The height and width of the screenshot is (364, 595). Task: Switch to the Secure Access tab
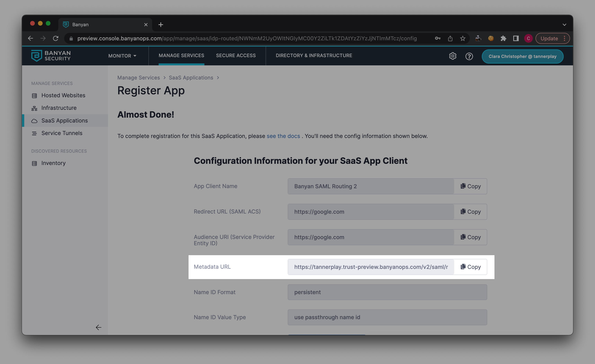click(236, 56)
